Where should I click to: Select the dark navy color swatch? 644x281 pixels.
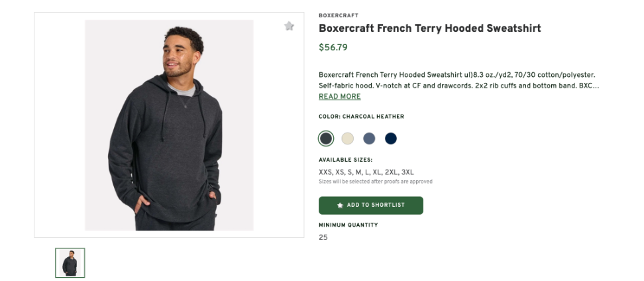click(391, 139)
